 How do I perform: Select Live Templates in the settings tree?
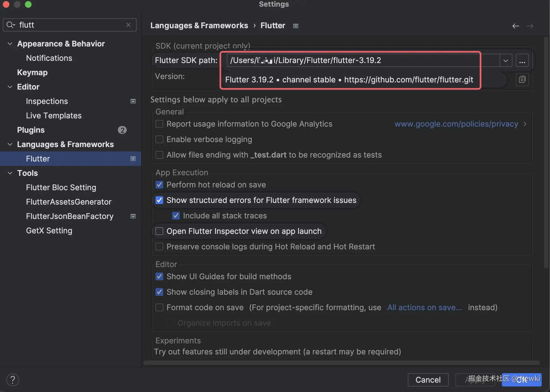point(54,116)
